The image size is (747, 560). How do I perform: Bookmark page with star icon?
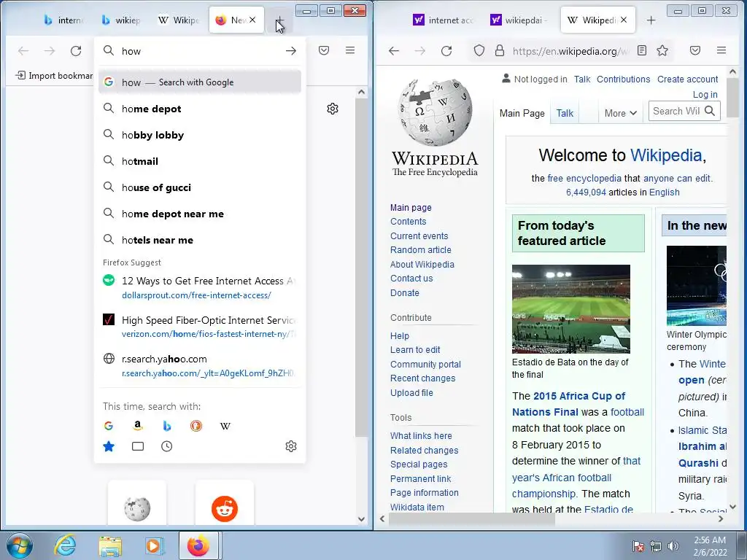tap(662, 50)
